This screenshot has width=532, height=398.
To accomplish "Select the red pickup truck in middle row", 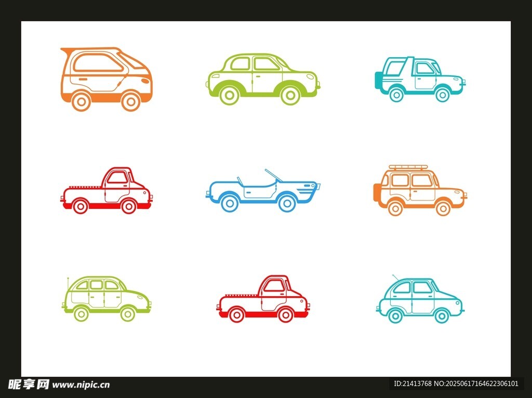I will click(107, 191).
